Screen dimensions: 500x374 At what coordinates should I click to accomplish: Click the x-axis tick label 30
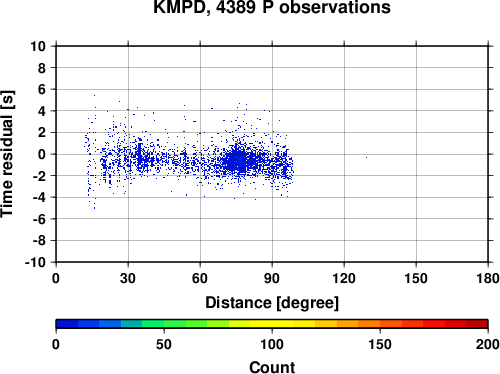(x=128, y=278)
